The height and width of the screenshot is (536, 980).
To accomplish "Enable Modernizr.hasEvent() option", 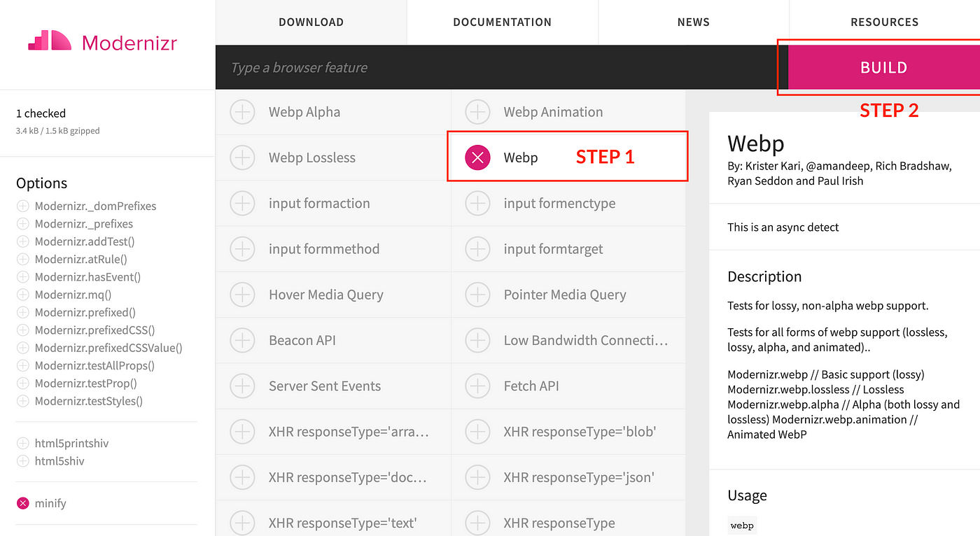I will coord(22,277).
